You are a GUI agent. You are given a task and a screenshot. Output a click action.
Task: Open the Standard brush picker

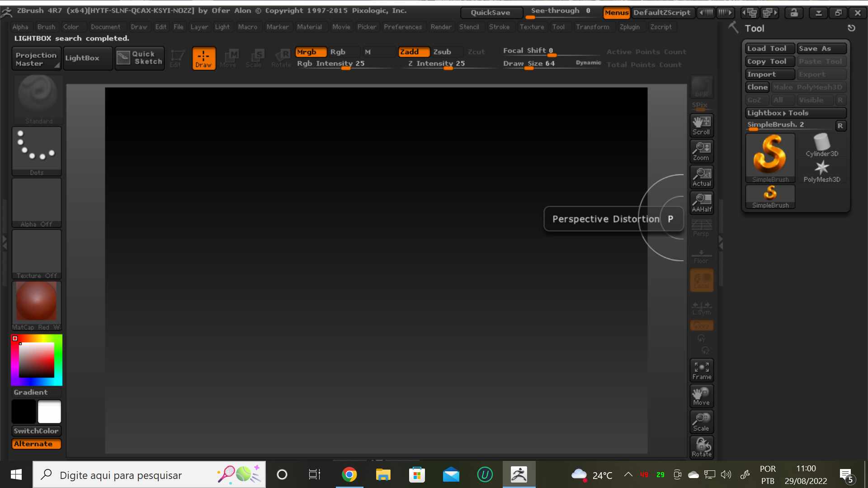click(x=37, y=99)
